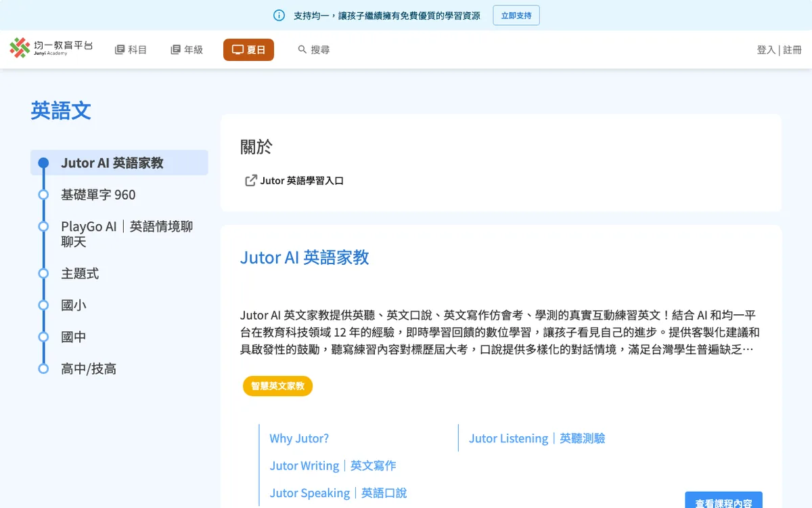Click 登入 to sign in

click(x=766, y=49)
